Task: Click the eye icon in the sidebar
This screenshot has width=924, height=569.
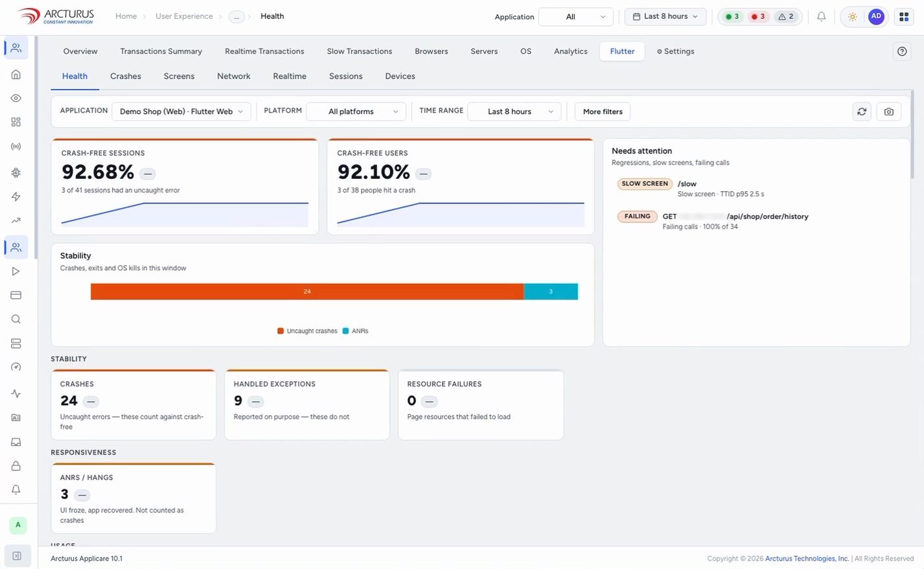Action: (x=16, y=99)
